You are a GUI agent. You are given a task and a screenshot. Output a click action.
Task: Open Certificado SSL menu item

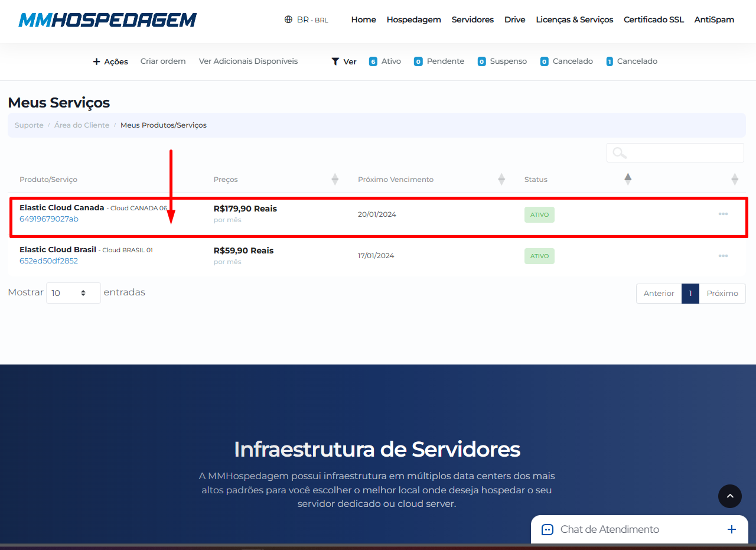(654, 19)
